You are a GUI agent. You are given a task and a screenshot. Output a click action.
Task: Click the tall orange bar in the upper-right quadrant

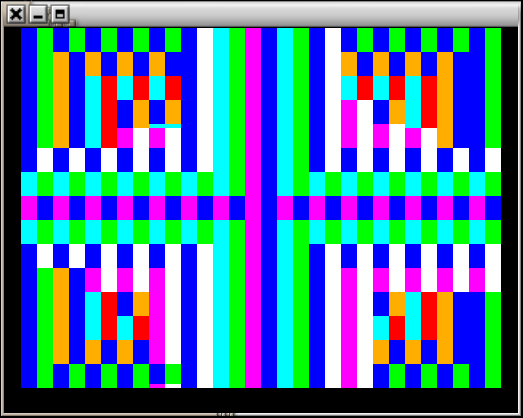pyautogui.click(x=445, y=100)
